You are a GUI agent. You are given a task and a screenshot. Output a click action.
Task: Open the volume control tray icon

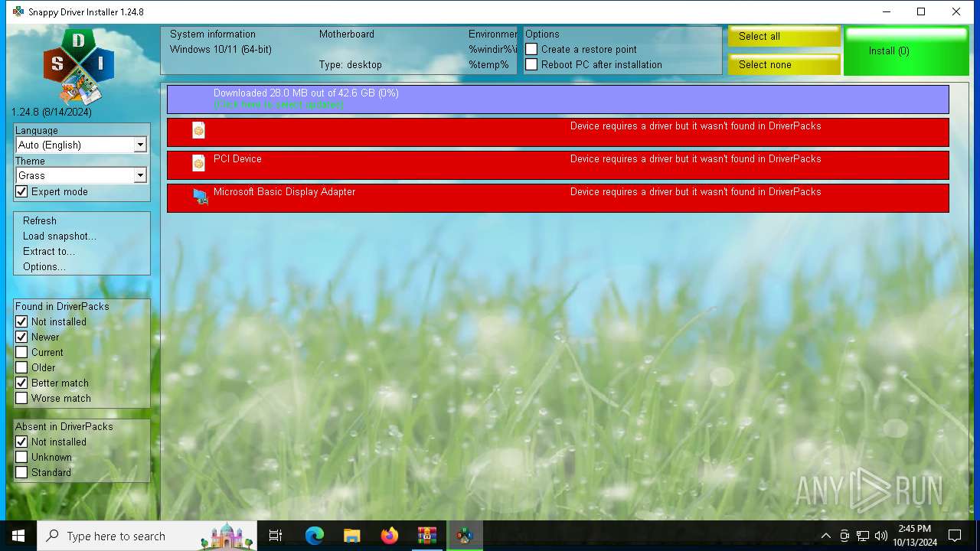coord(881,536)
